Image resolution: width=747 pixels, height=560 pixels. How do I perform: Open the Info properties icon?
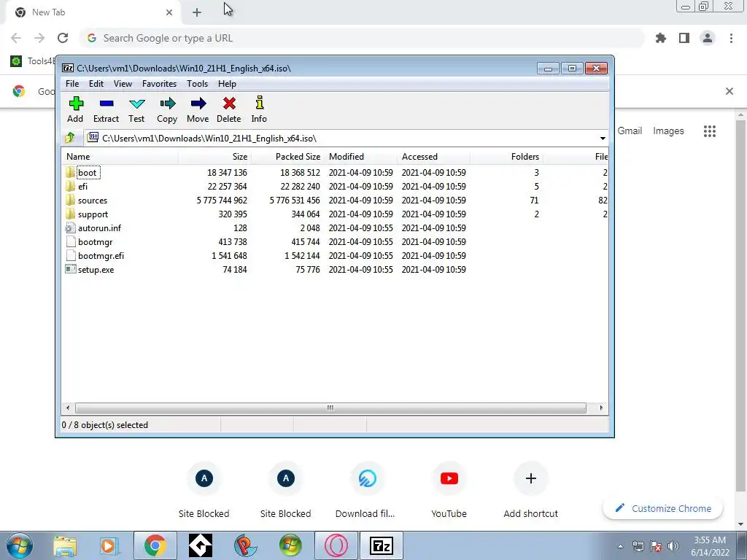(259, 103)
